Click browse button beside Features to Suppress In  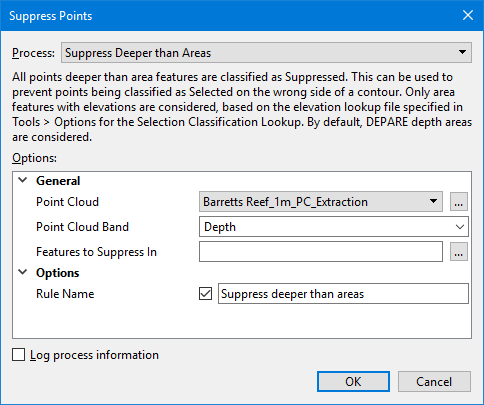tap(459, 252)
